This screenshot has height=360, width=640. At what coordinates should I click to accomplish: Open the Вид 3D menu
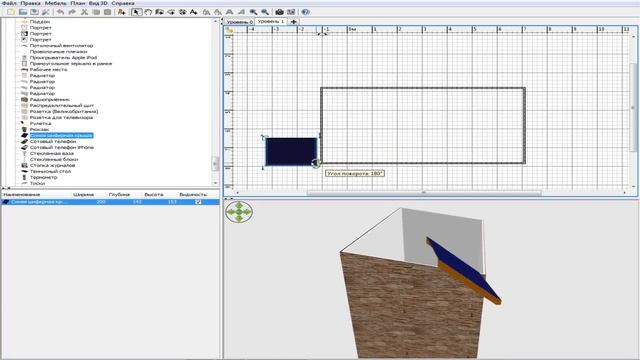tap(98, 3)
